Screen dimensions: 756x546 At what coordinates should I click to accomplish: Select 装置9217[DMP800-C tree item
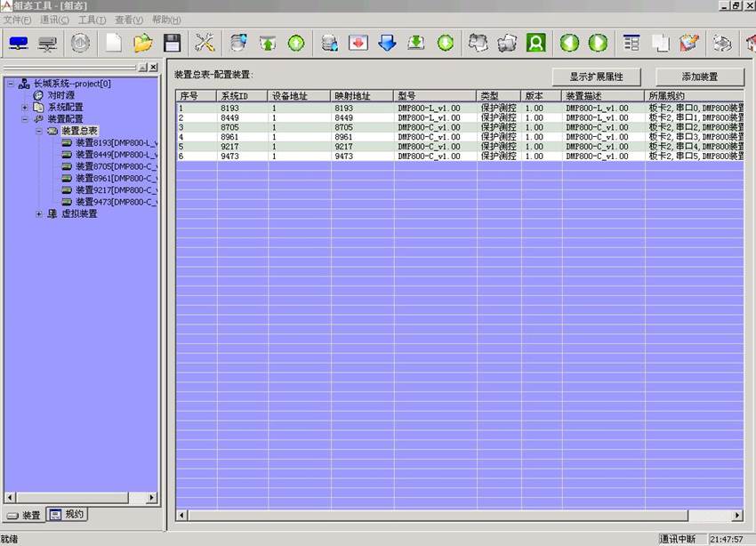coord(117,190)
